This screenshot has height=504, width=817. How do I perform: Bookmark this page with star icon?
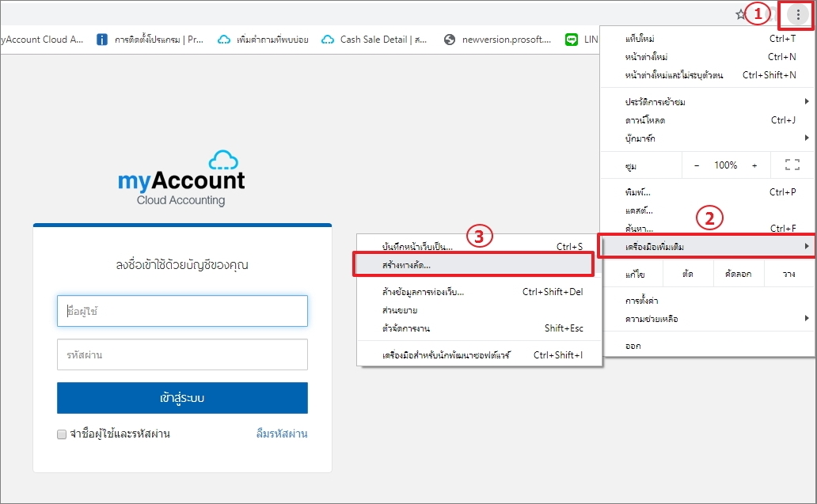coord(740,14)
